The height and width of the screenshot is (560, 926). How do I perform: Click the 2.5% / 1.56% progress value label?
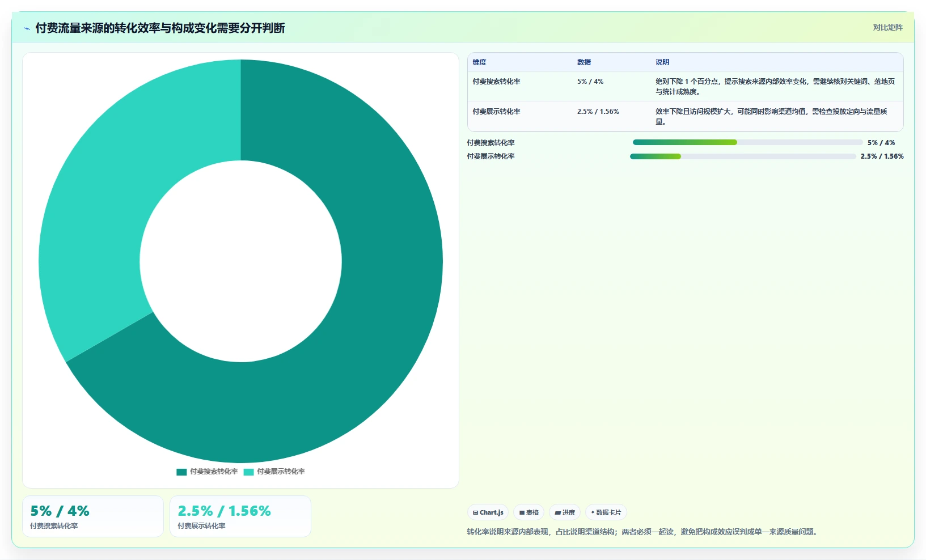(882, 156)
